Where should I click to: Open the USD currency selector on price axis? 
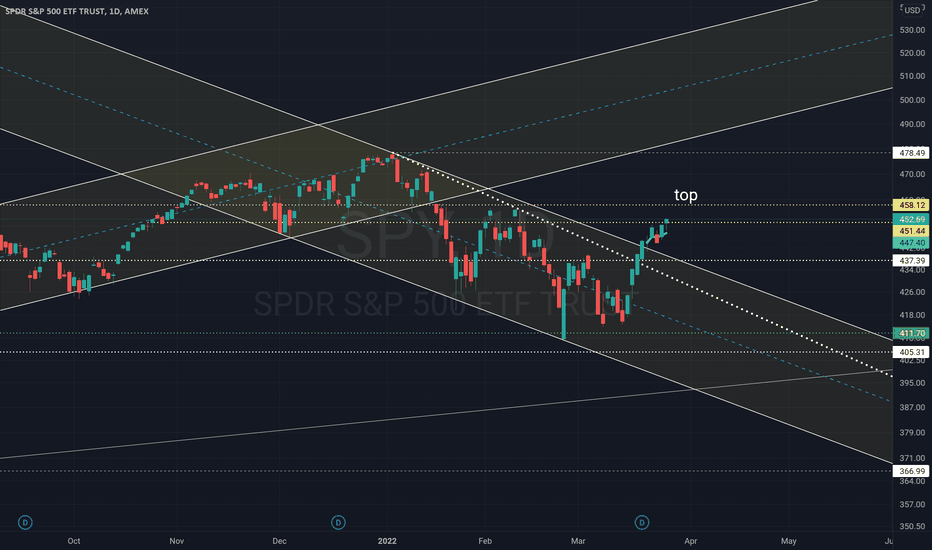[912, 10]
